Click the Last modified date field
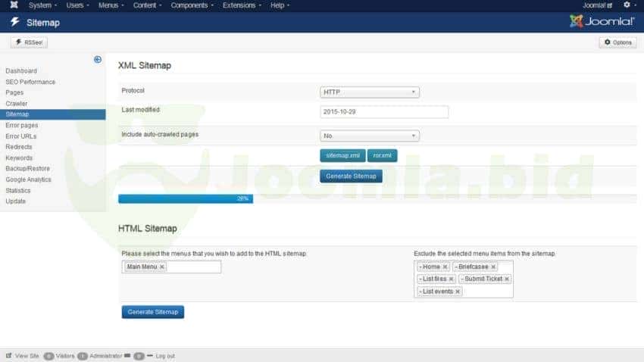Image resolution: width=644 pixels, height=362 pixels. pos(384,112)
